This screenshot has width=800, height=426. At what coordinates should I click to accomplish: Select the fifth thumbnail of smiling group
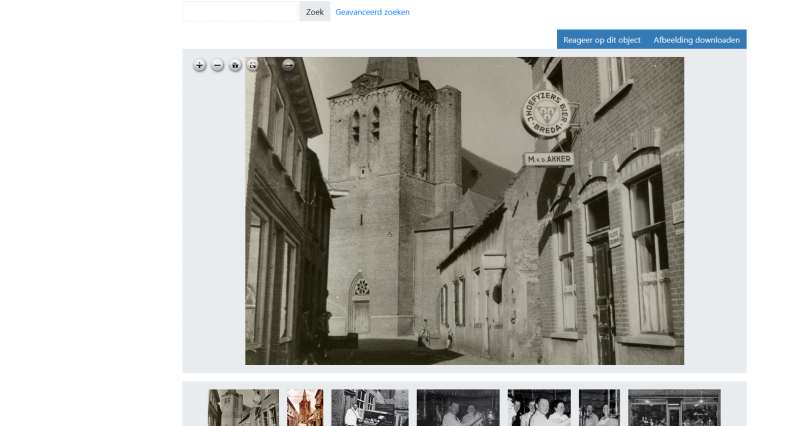pos(539,408)
